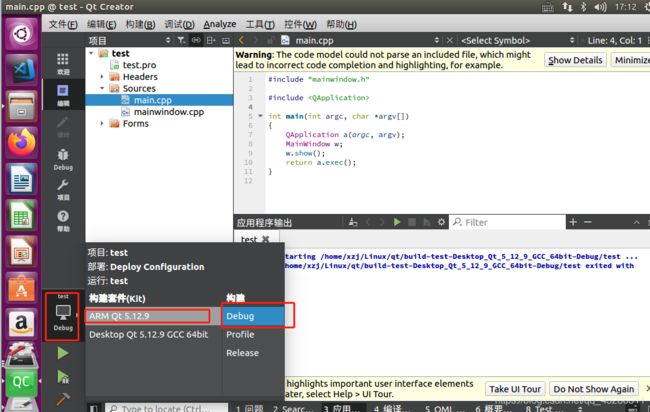
Task: Click Do Not Show Again button
Action: pos(594,389)
